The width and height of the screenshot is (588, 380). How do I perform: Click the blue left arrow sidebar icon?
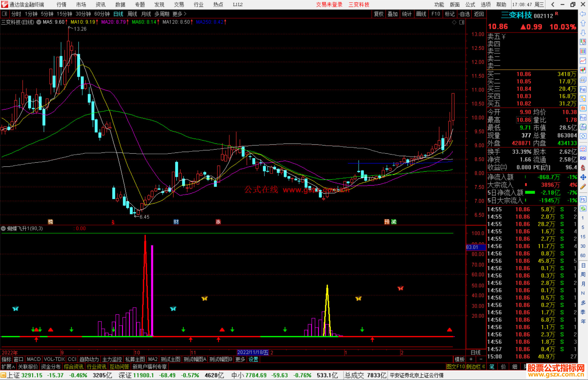[x=583, y=14]
